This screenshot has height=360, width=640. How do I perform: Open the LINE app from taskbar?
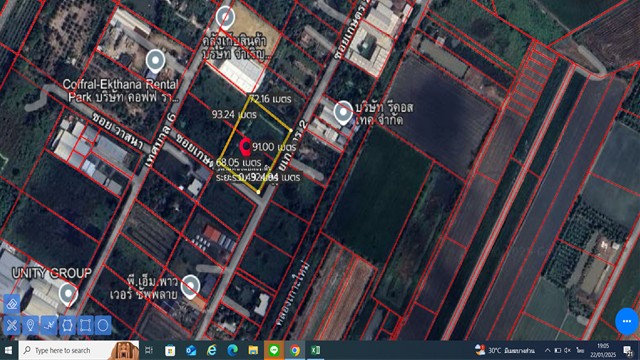pos(274,350)
